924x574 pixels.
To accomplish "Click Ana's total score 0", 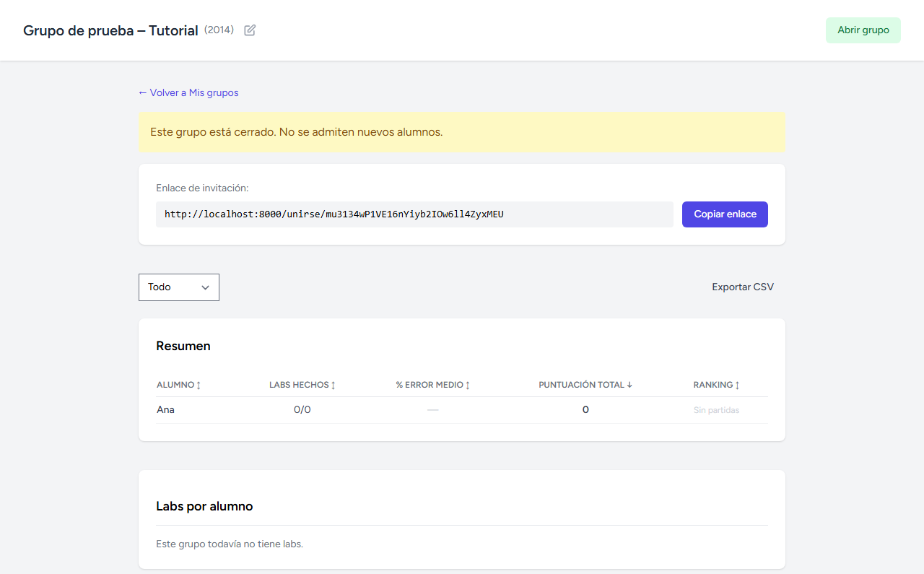I will tap(585, 410).
